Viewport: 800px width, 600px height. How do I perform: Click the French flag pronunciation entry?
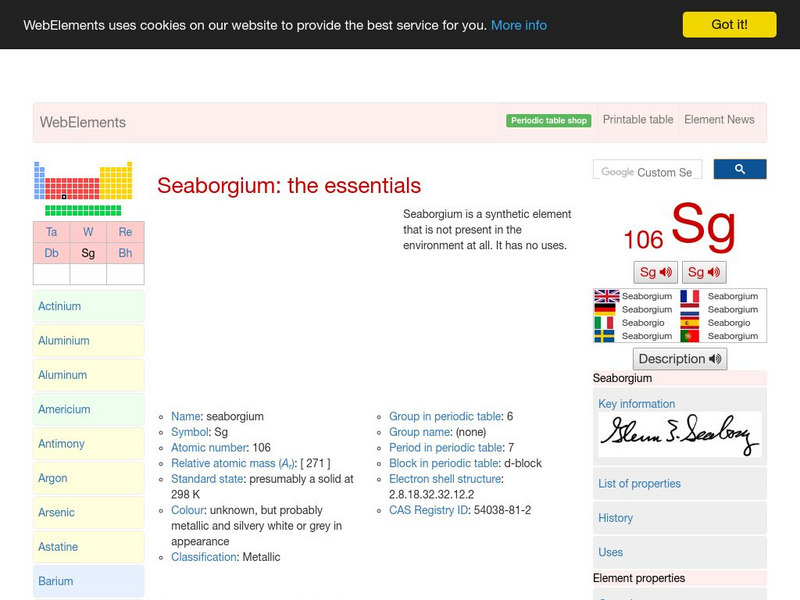coord(690,296)
